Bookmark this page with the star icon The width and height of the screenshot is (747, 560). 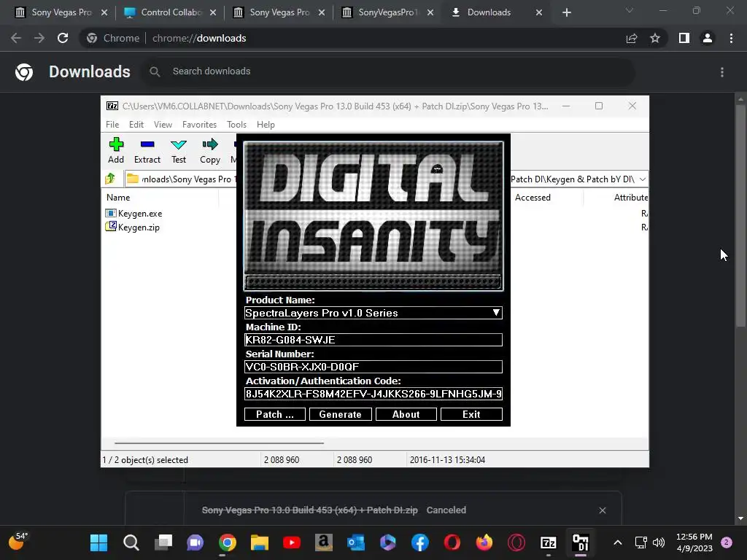(655, 38)
